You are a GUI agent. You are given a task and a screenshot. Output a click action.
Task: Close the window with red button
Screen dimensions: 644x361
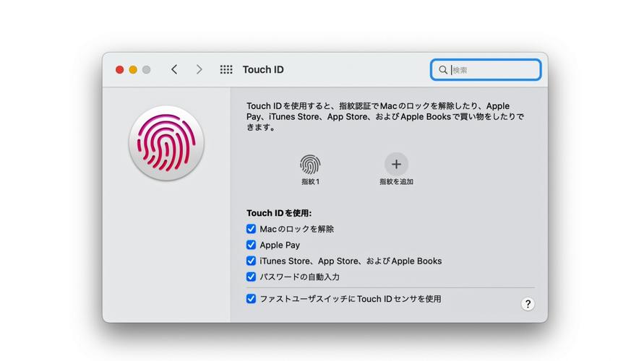(119, 70)
